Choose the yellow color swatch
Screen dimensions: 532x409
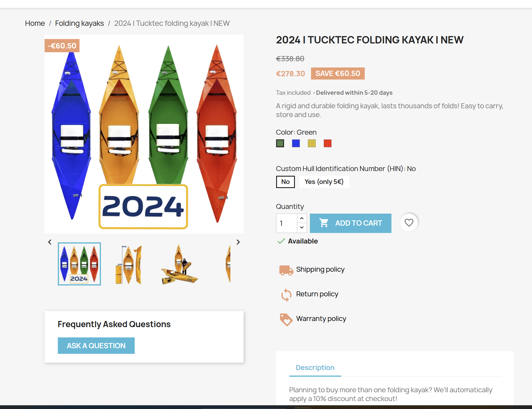point(312,143)
